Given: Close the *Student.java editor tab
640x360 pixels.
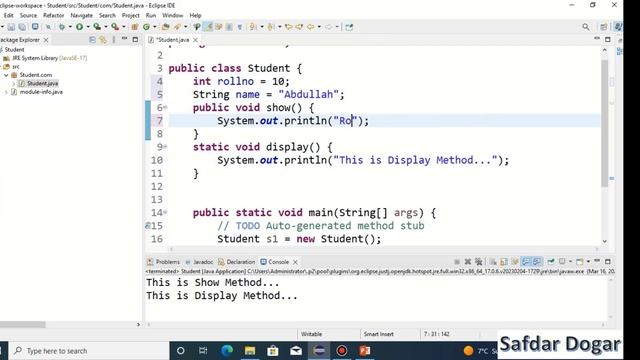Looking at the screenshot, I should 196,40.
